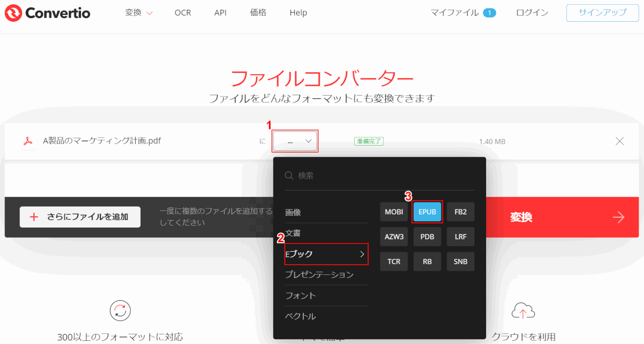Type in the 検索 format search field
644x344 pixels.
pyautogui.click(x=380, y=176)
